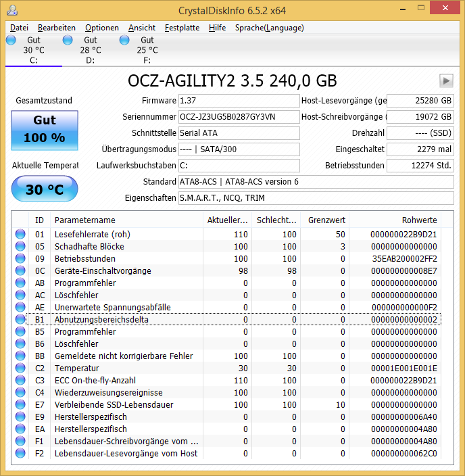Click status orb for Lebensdauer-Lesevorgänge vom Host
The width and height of the screenshot is (465, 476).
20,453
